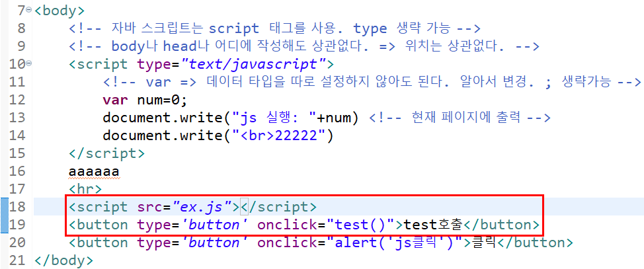The width and height of the screenshot is (644, 269).
Task: Click the '현재 페이지에 출력' comment
Action: click(459, 118)
